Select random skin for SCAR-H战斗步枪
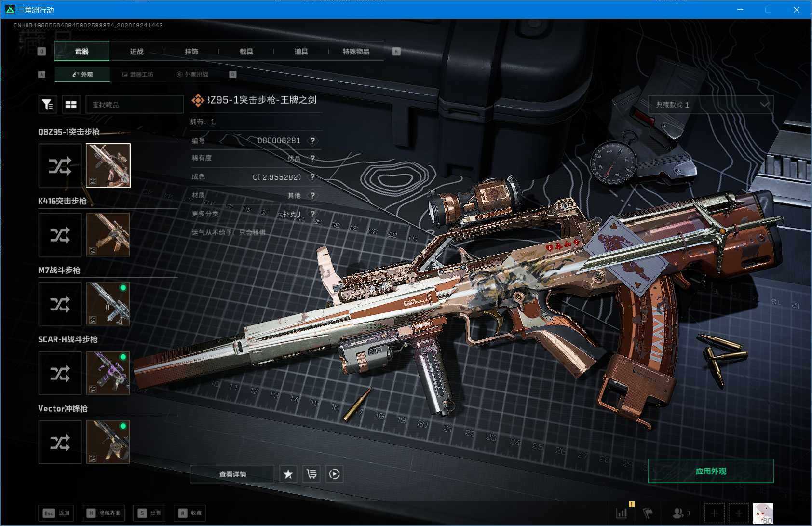The width and height of the screenshot is (812, 526). [60, 373]
